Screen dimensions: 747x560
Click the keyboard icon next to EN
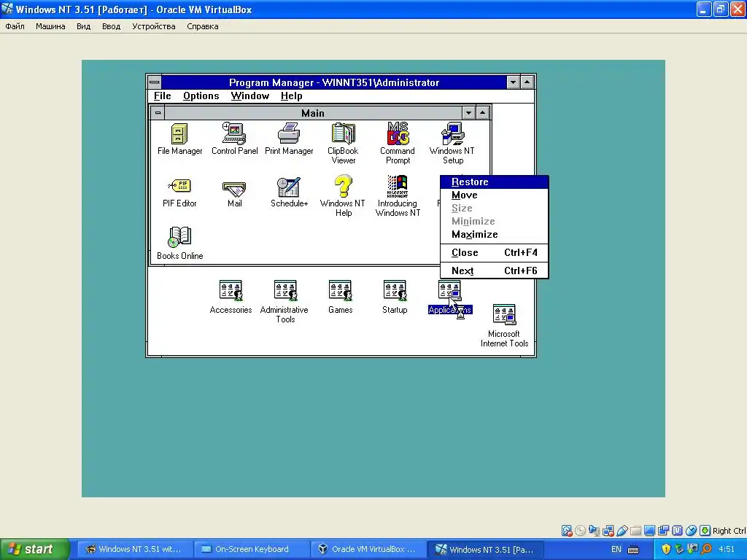[633, 550]
